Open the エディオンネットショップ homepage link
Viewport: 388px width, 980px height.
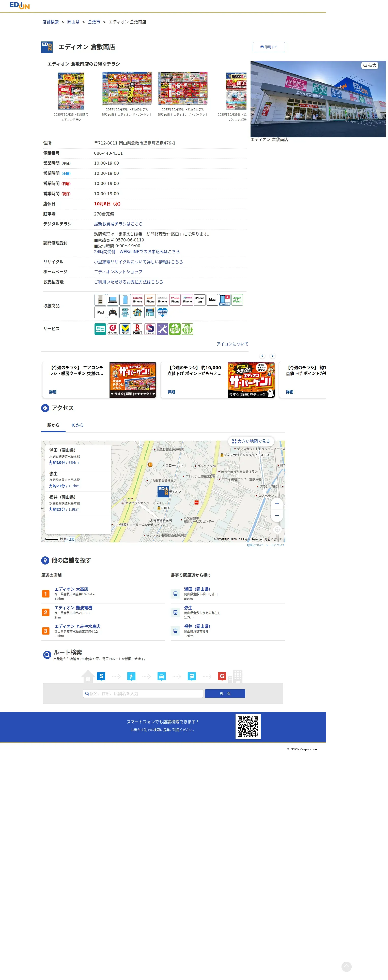(118, 272)
